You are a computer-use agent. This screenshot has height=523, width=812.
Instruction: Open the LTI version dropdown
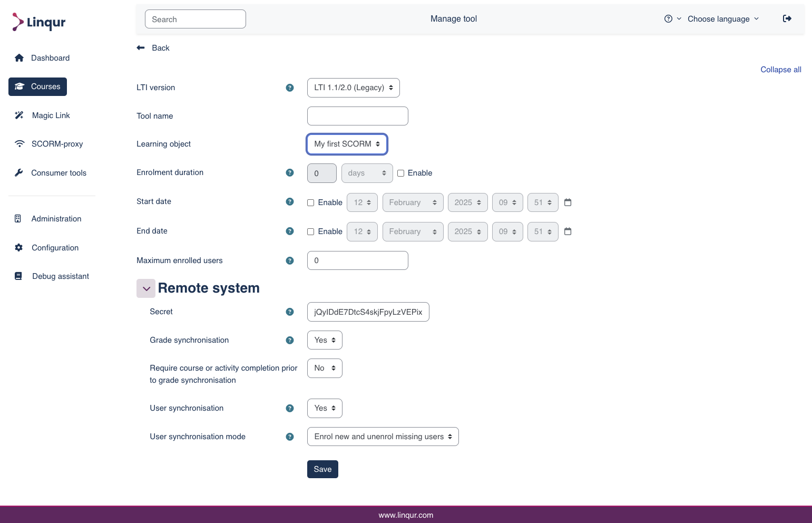(x=354, y=88)
